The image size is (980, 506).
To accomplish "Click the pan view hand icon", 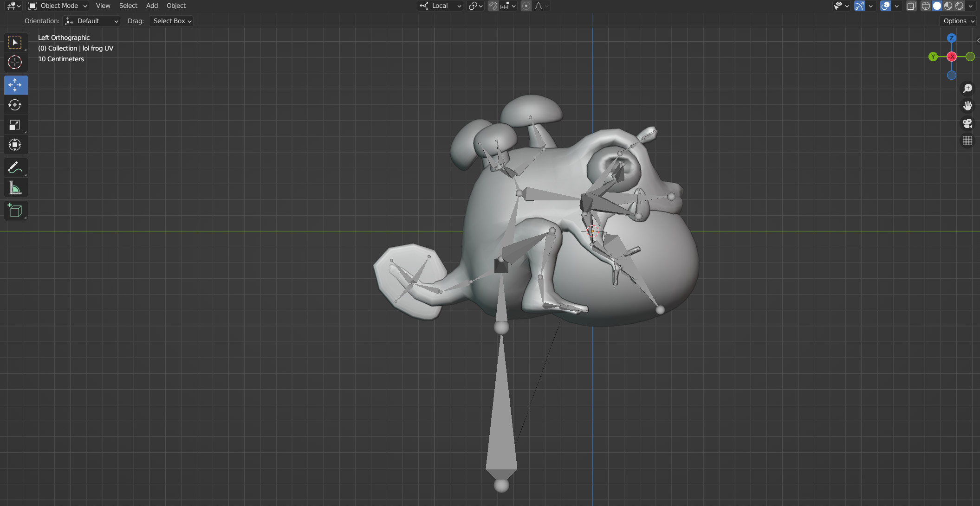I will click(967, 106).
